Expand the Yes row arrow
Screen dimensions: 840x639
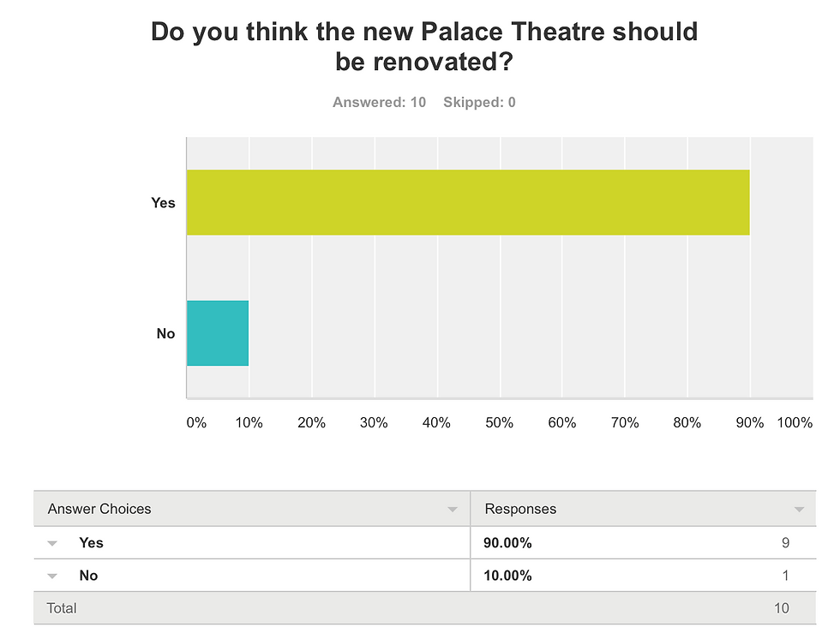[x=52, y=543]
